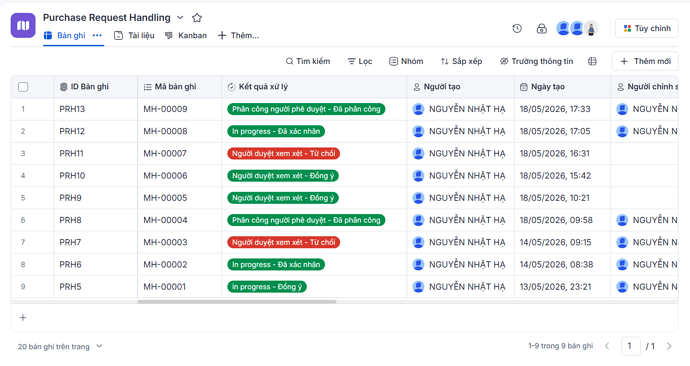Viewport: 690px width, 366px height.
Task: Open record PRH5
Action: (70, 287)
